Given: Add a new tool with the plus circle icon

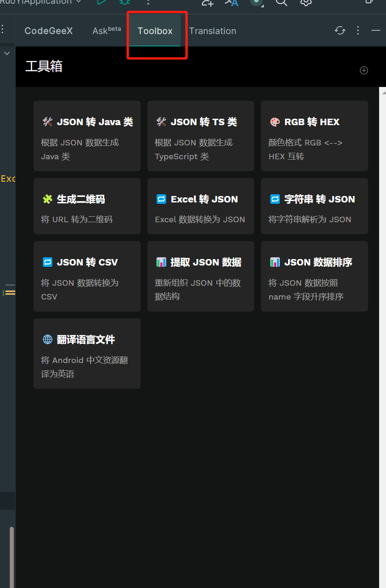Looking at the screenshot, I should pos(364,70).
